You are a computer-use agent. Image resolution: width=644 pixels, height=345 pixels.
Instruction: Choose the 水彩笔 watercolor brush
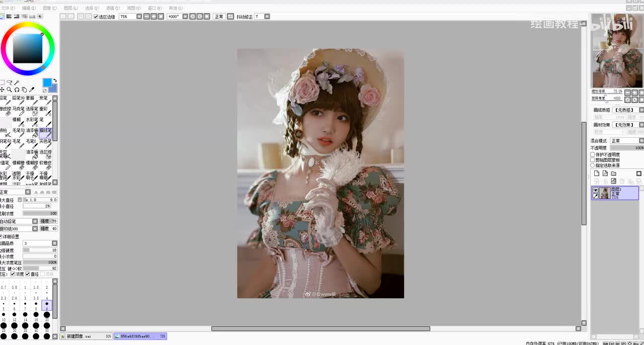[32, 122]
